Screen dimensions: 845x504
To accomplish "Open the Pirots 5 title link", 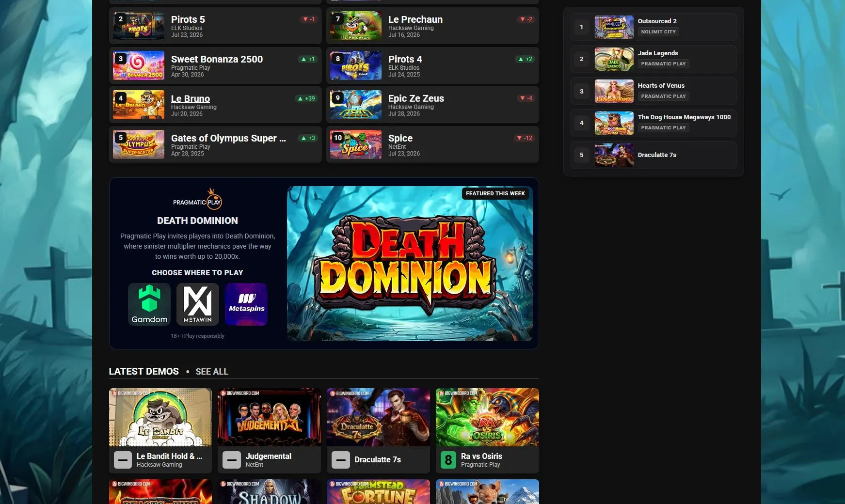I will click(x=188, y=19).
